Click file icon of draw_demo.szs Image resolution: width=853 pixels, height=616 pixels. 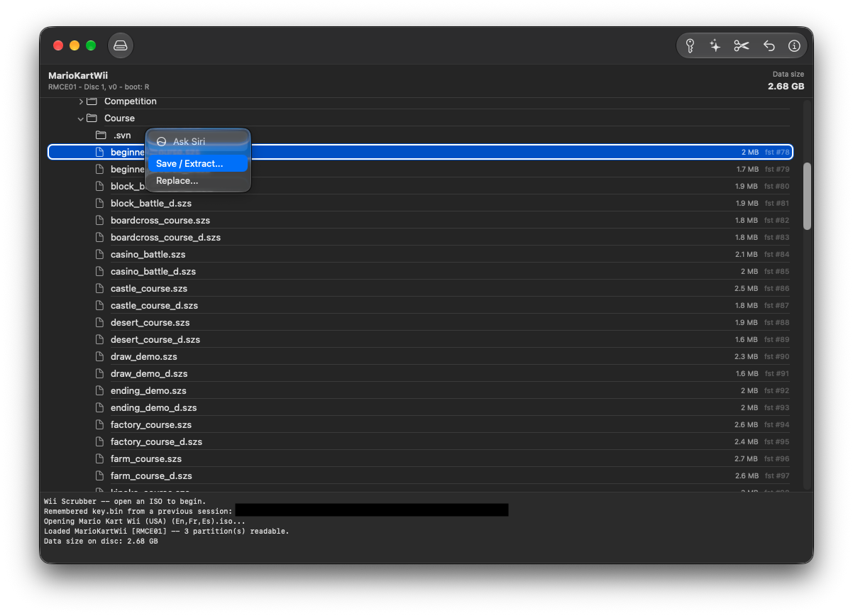tap(100, 357)
